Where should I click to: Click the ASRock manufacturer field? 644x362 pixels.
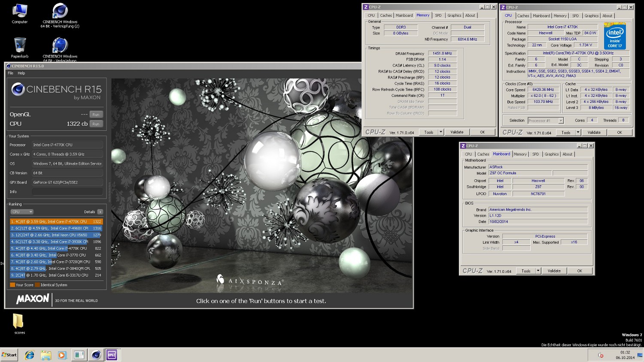(538, 167)
